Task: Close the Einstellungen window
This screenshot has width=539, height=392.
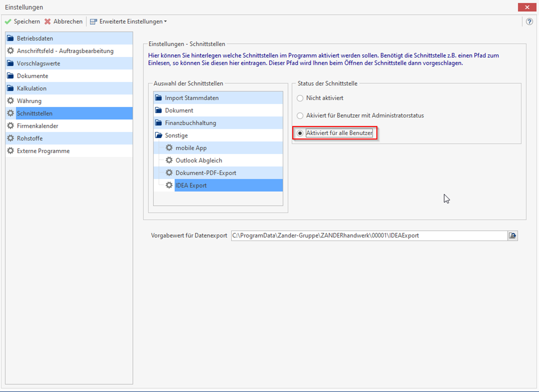Action: (527, 7)
